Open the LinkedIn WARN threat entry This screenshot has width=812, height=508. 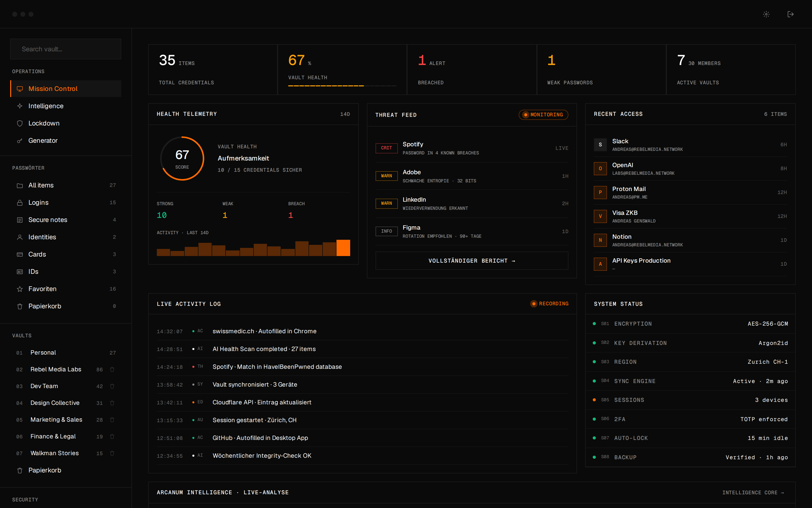(472, 204)
